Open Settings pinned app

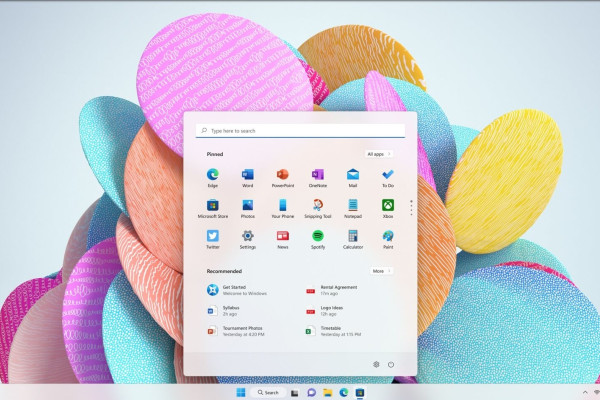[248, 239]
